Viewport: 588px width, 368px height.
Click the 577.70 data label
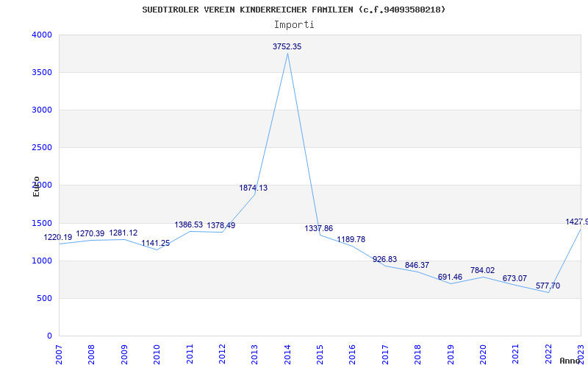[548, 286]
